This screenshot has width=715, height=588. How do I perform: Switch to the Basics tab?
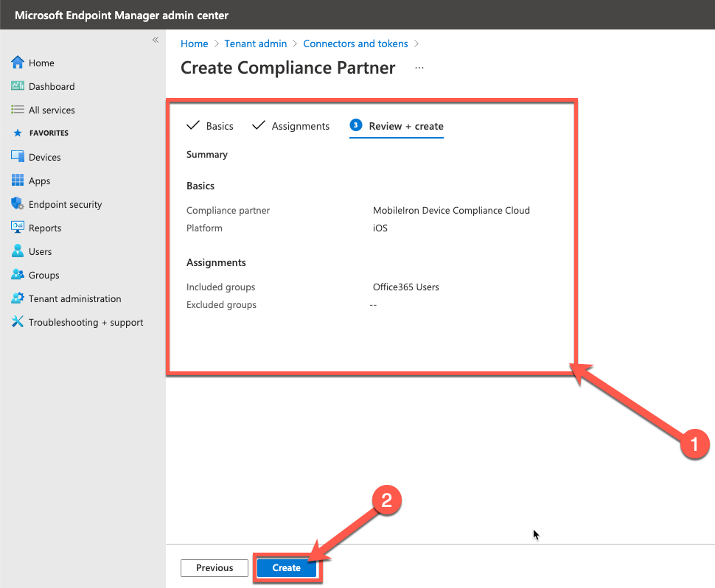click(x=218, y=125)
